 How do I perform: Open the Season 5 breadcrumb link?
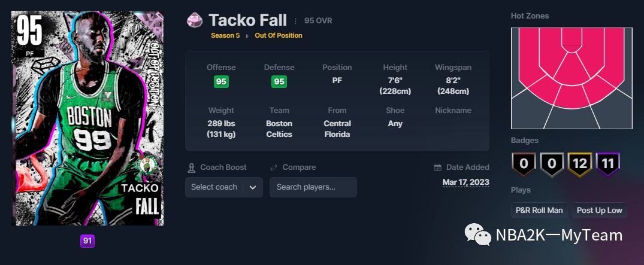pos(225,35)
